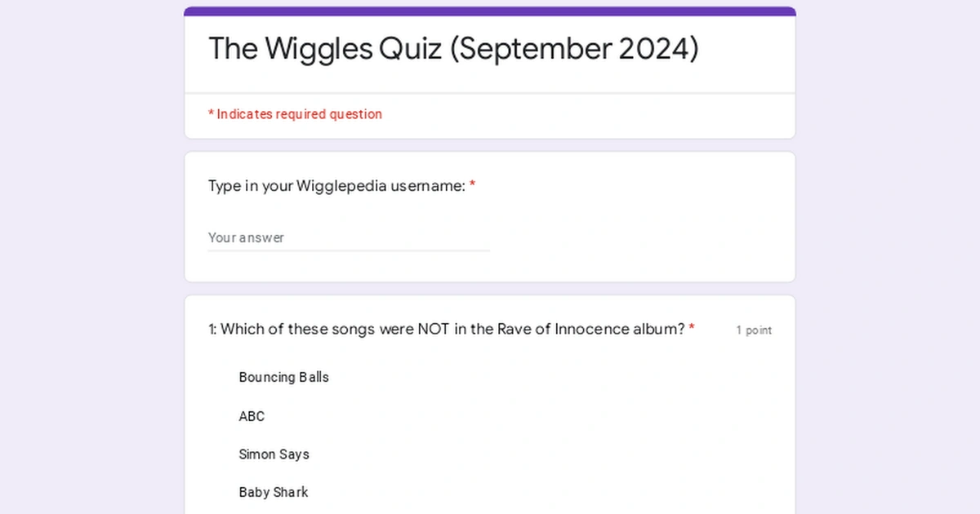Pick the Simon Says option
Screen dimensions: 980x514
[274, 454]
